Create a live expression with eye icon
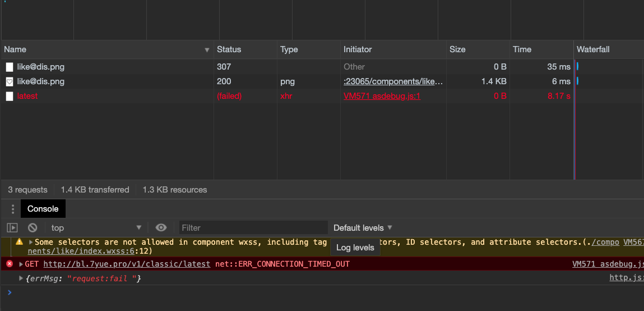This screenshot has height=311, width=644. tap(161, 227)
